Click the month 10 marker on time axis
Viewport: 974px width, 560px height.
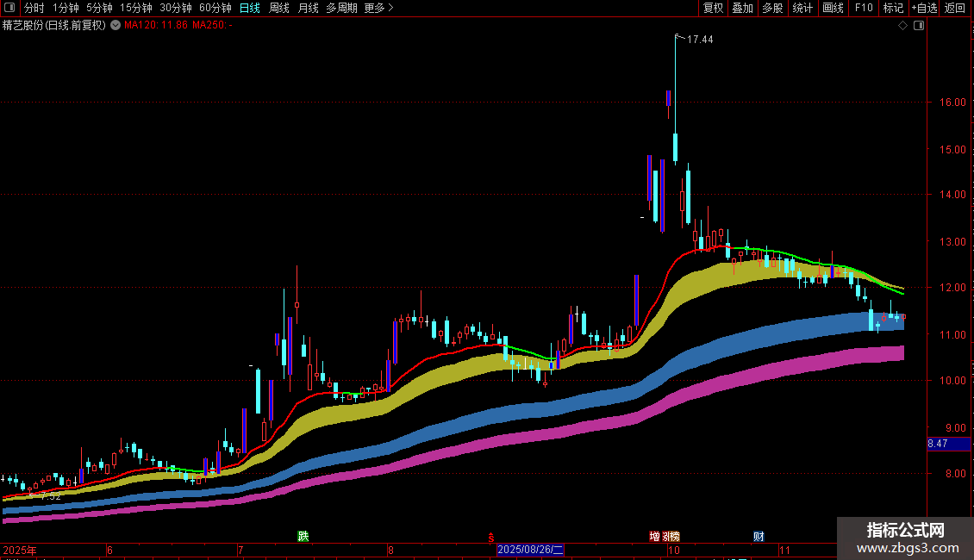click(x=674, y=550)
